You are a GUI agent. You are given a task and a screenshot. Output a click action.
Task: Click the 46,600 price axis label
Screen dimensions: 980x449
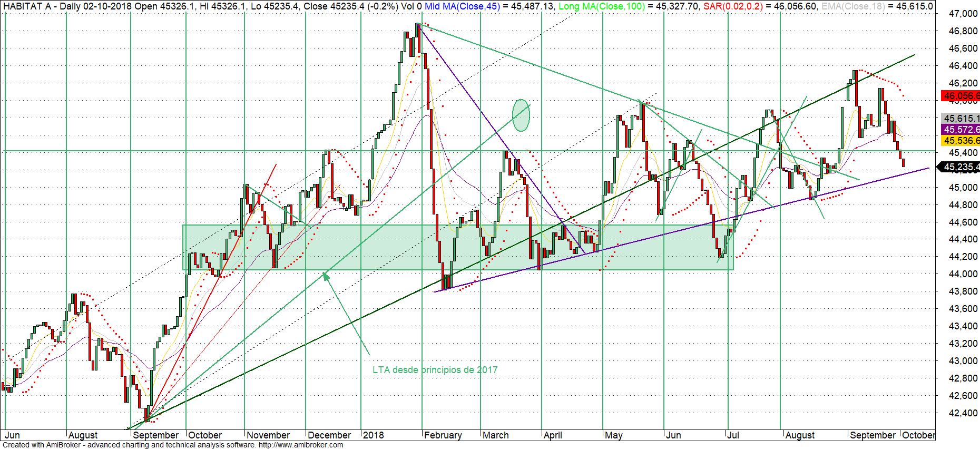(x=963, y=48)
